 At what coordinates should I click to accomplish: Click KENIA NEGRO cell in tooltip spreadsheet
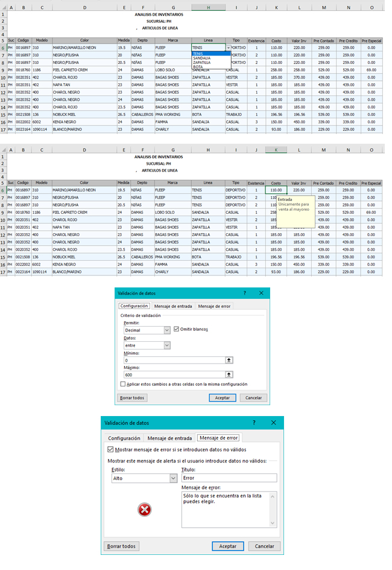pos(84,264)
